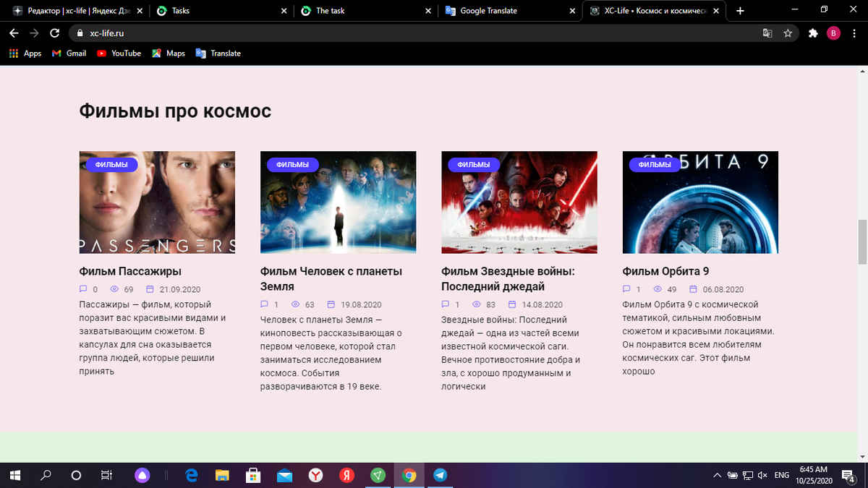Viewport: 868px width, 488px height.
Task: Open Microsoft Edge from the taskbar
Action: 192,475
